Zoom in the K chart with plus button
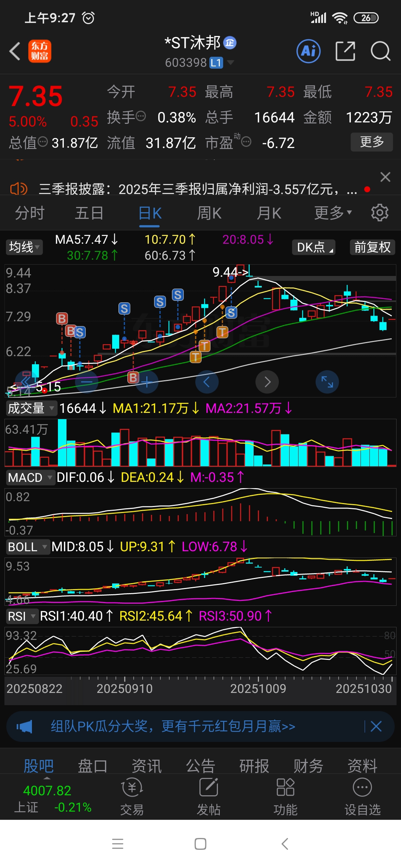This screenshot has width=401, height=868. pos(147,382)
